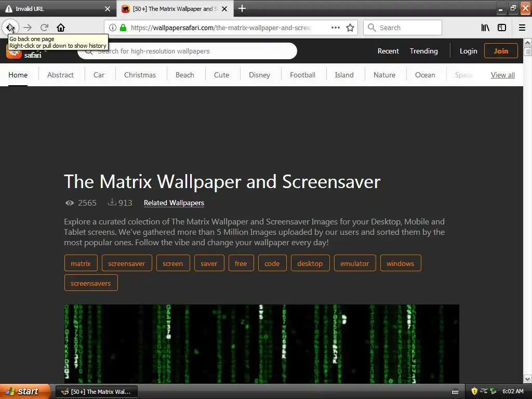Click the 6:02 AM system clock

pos(513,391)
